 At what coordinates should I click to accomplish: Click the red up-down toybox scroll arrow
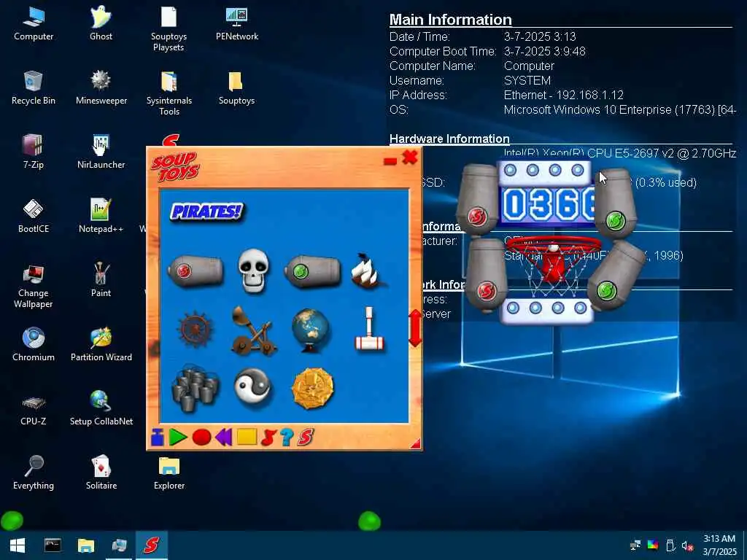415,328
